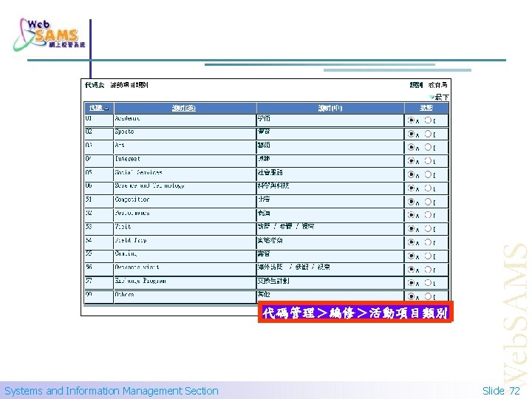532x399 pixels.
Task: Sort by English description column header
Action: click(184, 108)
